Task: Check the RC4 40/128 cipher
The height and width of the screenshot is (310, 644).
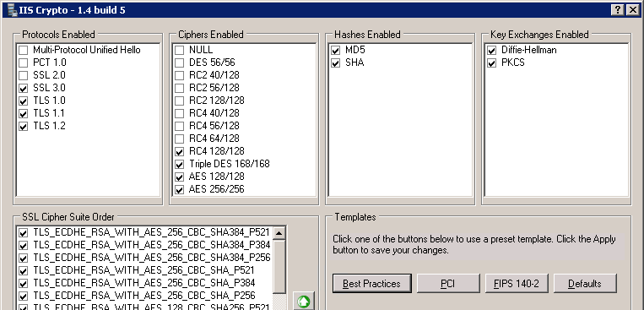Action: (180, 114)
